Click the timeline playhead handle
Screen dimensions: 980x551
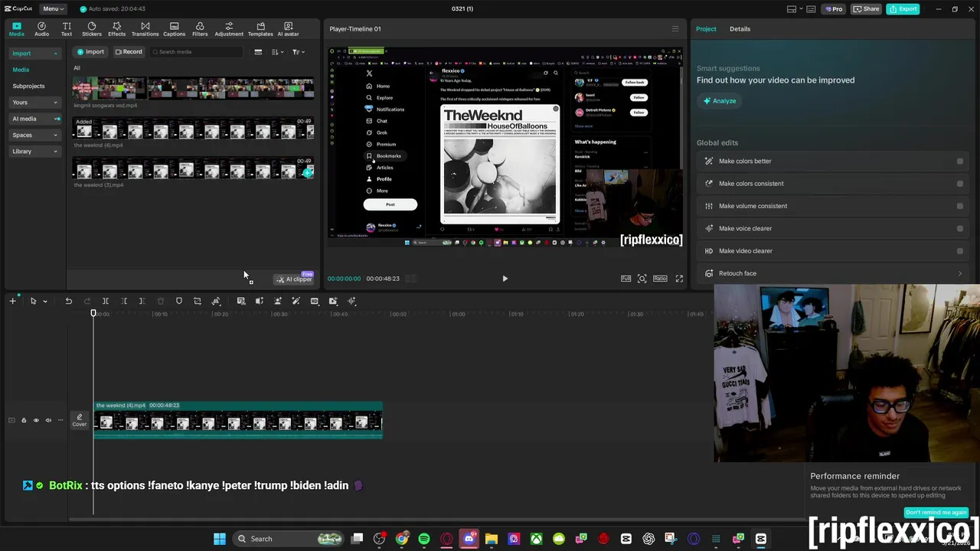[x=93, y=314]
